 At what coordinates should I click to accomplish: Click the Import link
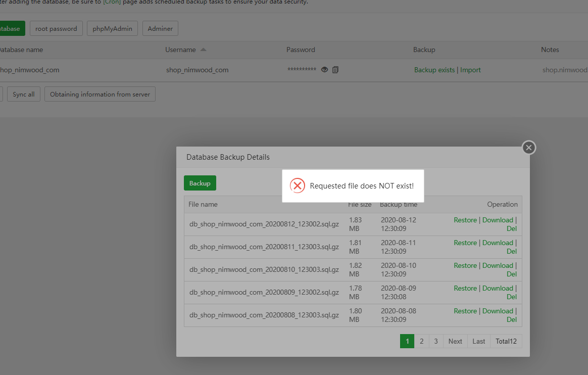470,70
